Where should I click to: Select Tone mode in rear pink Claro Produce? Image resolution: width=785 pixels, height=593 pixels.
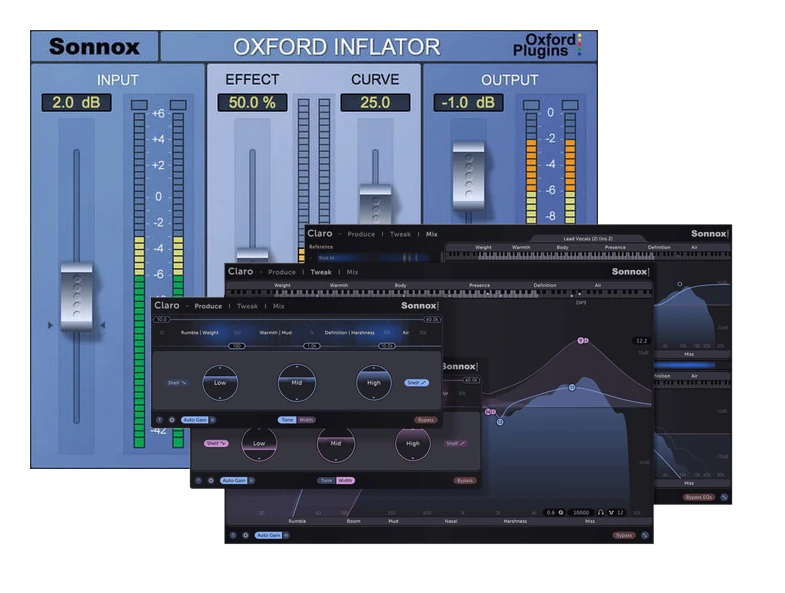[326, 480]
